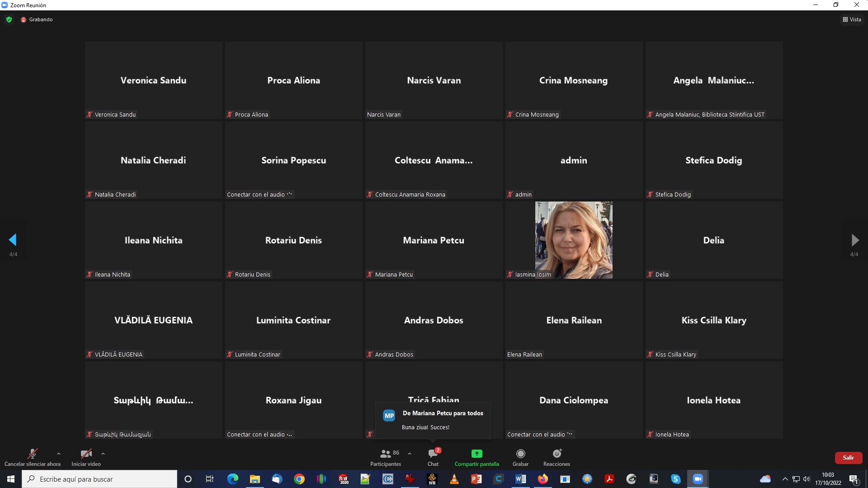Viewport: 868px width, 488px height.
Task: Expand arrow next to Participantes count
Action: click(x=410, y=454)
